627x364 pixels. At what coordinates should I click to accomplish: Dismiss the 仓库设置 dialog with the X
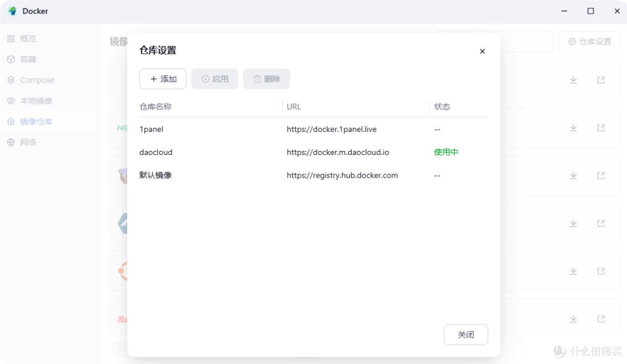point(482,51)
